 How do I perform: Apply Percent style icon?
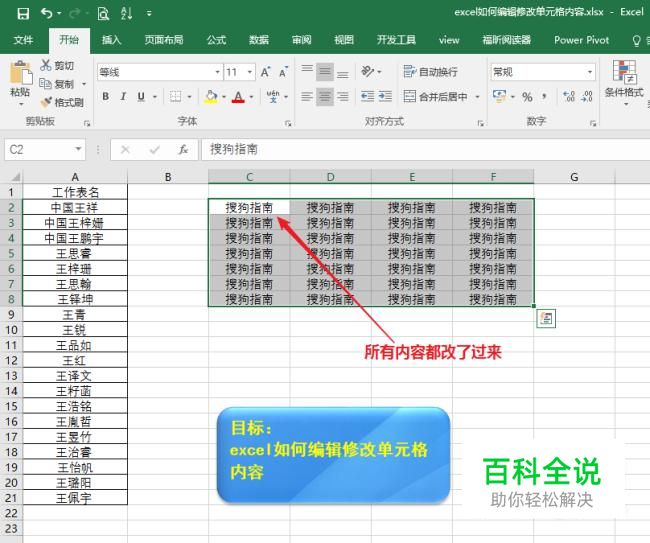(527, 97)
